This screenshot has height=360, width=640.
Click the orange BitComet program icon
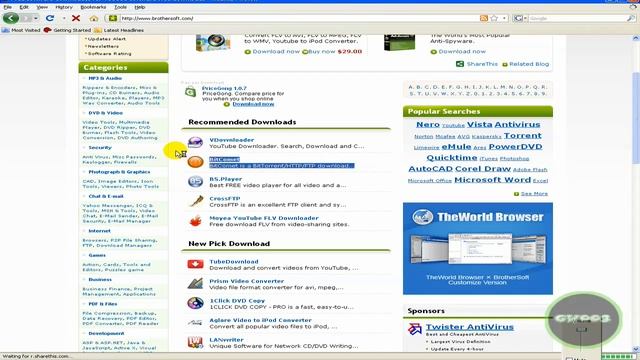(195, 162)
